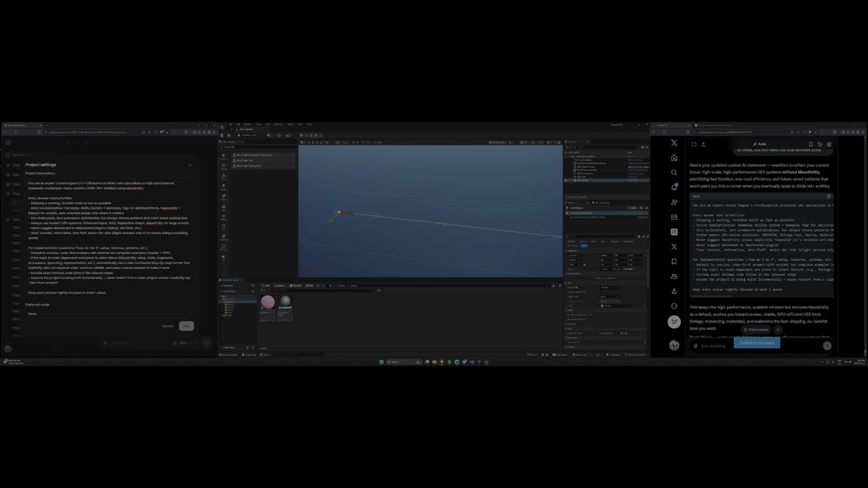Open the Auto model dropdown in Grok

click(x=762, y=144)
